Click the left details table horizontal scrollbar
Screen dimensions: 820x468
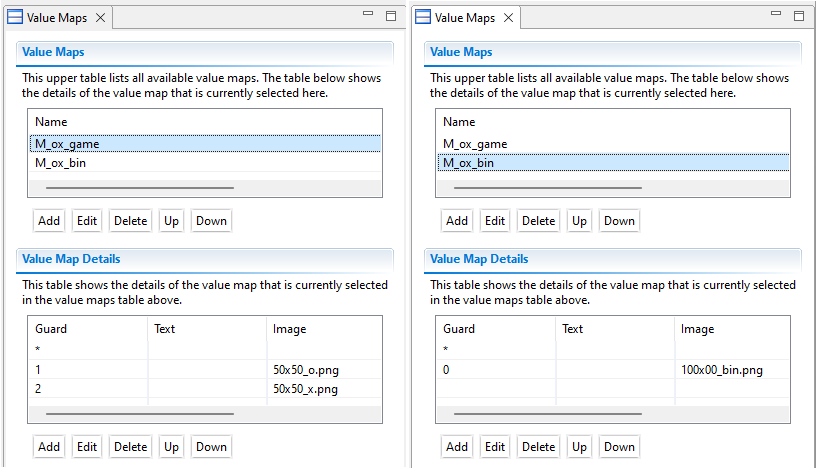(140, 414)
